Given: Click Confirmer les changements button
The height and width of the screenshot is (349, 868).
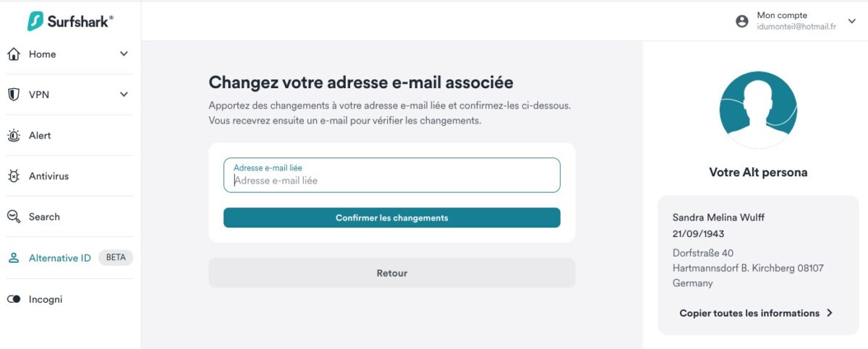Looking at the screenshot, I should [x=392, y=217].
